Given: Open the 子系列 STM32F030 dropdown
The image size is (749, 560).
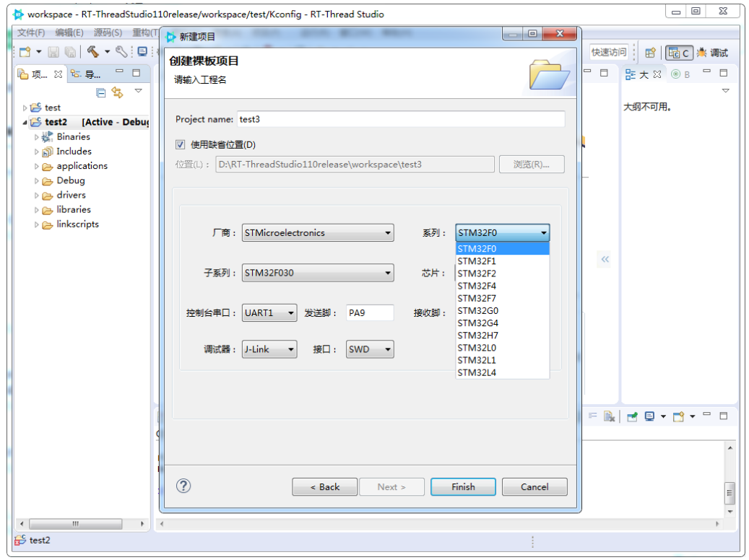Looking at the screenshot, I should (x=318, y=273).
